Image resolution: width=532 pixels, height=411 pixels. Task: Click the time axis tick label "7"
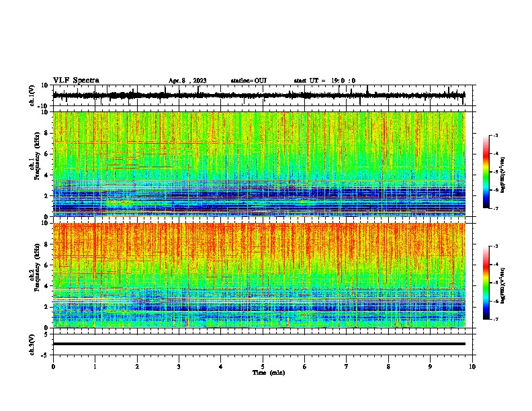[347, 367]
